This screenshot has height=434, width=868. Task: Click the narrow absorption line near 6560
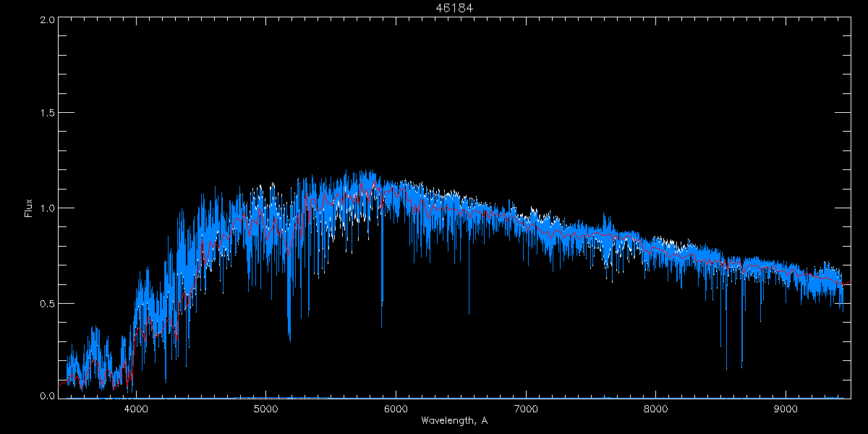click(x=469, y=314)
